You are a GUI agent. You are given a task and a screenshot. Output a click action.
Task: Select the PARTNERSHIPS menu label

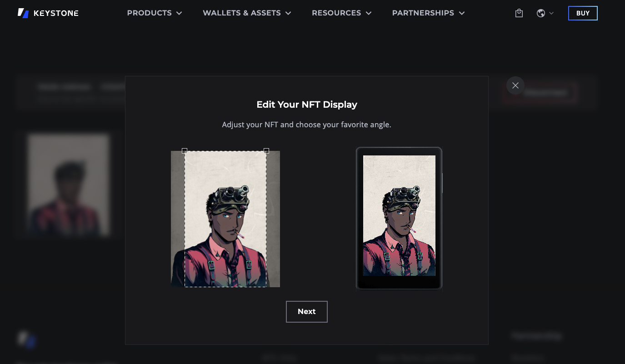point(423,13)
